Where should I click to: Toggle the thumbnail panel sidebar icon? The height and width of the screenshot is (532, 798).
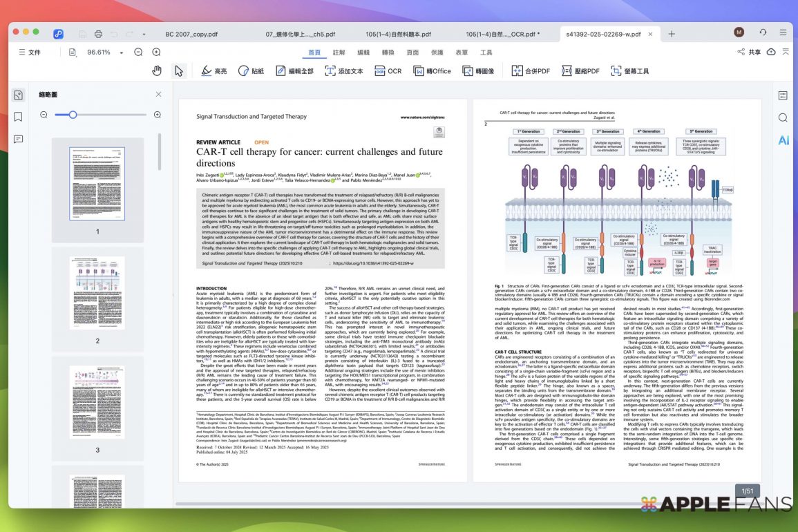[x=19, y=95]
